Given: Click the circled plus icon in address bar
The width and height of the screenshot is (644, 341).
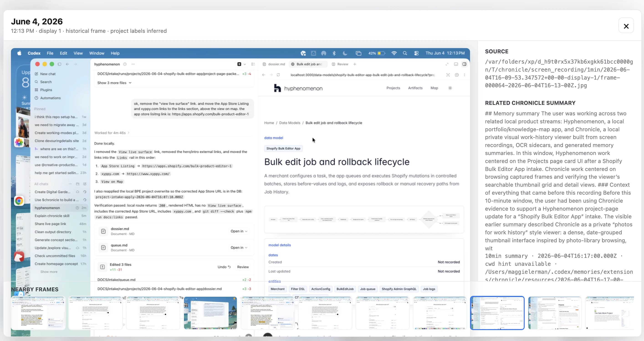Looking at the screenshot, I should 457,75.
